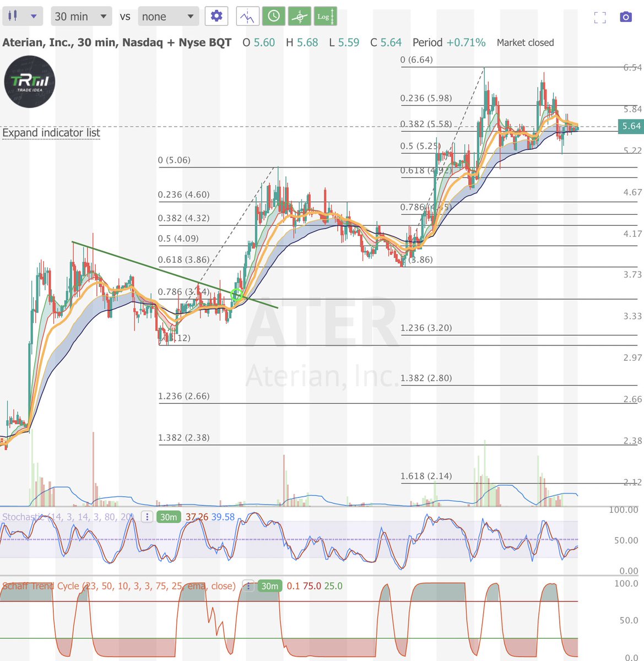Image resolution: width=644 pixels, height=661 pixels.
Task: Click the Market closed status text
Action: click(x=525, y=42)
